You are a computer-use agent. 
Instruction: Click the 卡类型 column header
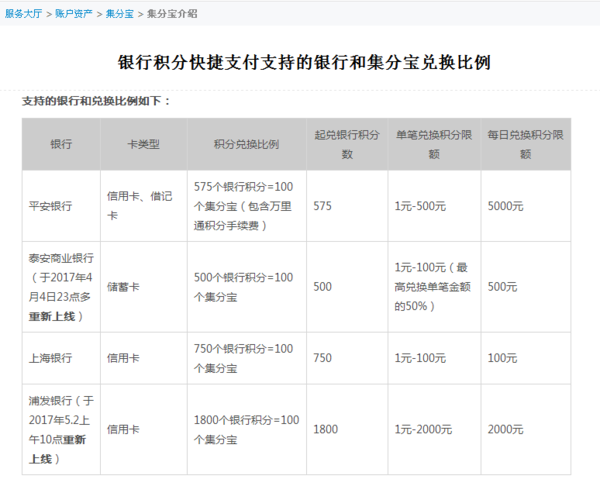pos(143,144)
